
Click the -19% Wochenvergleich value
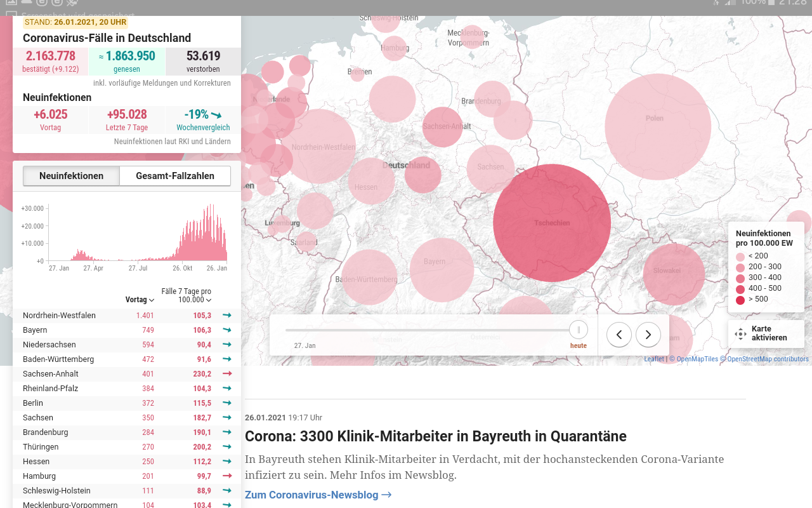196,114
